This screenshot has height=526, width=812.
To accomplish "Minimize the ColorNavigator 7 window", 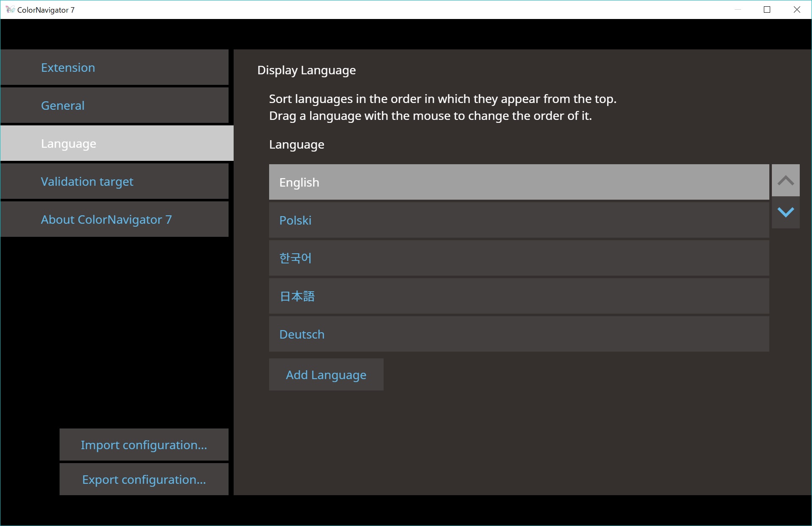I will (x=738, y=10).
